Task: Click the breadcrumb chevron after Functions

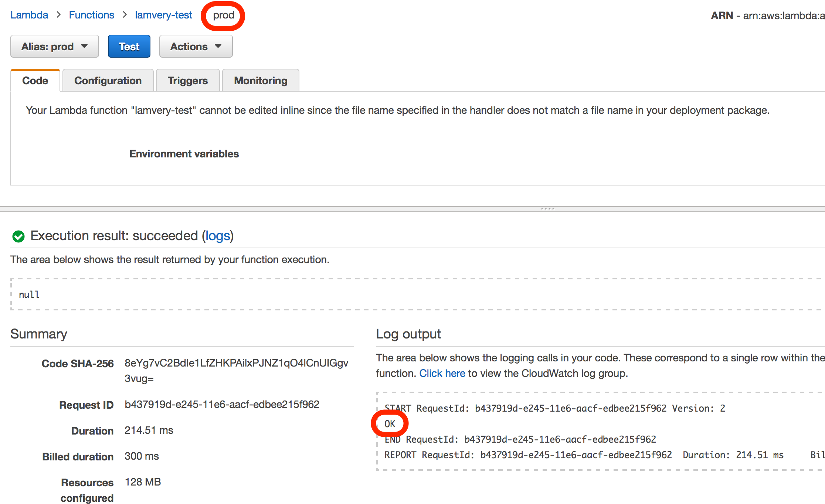Action: coord(125,15)
